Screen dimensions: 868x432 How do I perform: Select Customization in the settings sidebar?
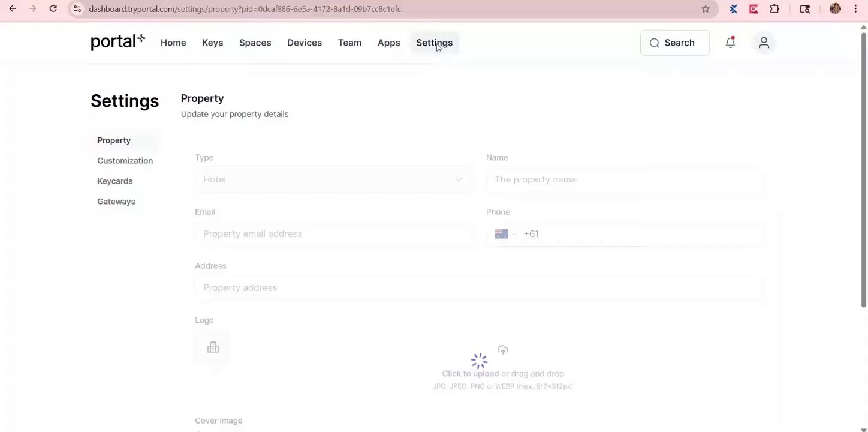pos(125,161)
